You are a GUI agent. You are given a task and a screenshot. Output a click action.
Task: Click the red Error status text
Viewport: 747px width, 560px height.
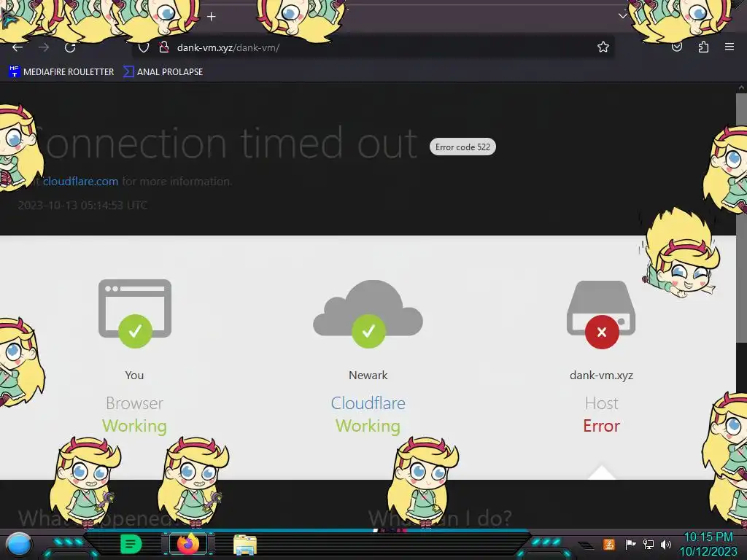click(x=601, y=426)
